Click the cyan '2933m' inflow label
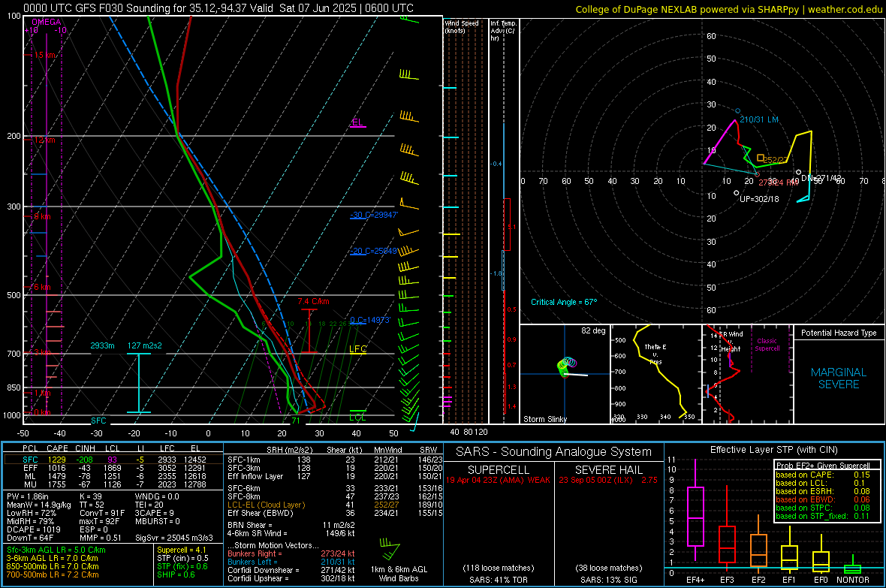The width and height of the screenshot is (886, 588). point(102,345)
